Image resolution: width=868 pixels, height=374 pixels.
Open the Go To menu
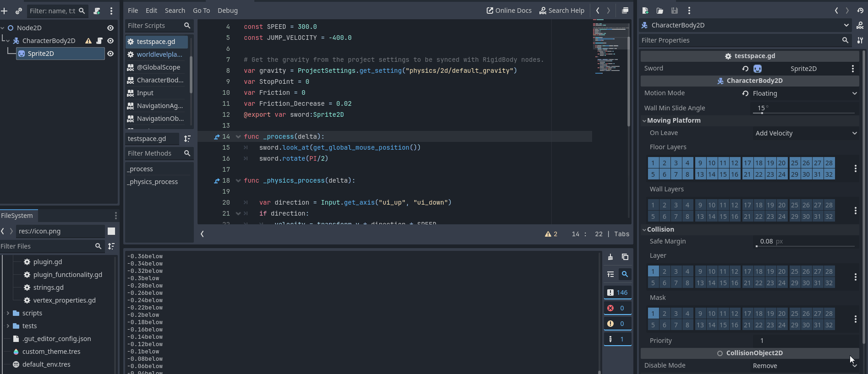[x=201, y=11]
